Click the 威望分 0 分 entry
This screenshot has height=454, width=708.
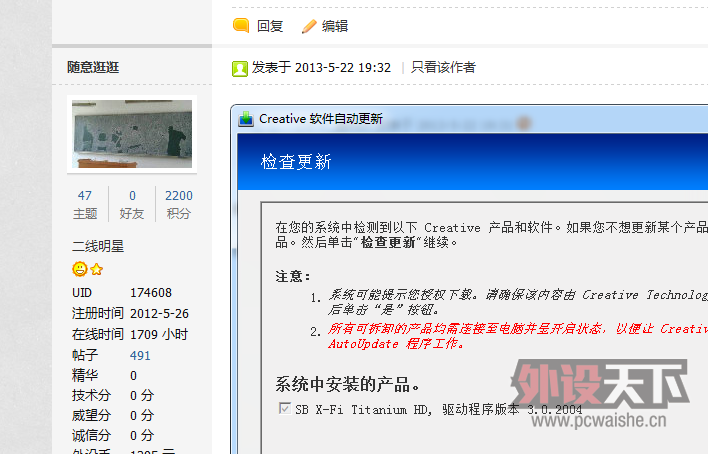click(x=113, y=415)
